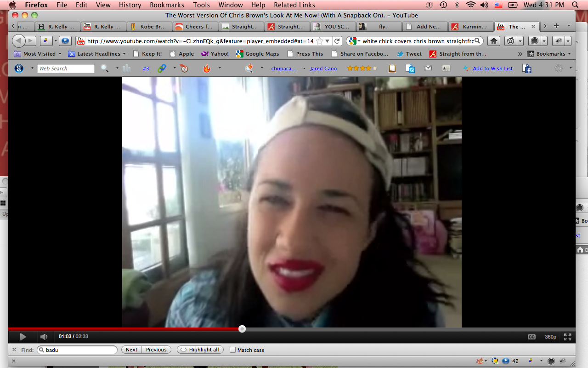Click Previous in the find bar

tap(156, 350)
